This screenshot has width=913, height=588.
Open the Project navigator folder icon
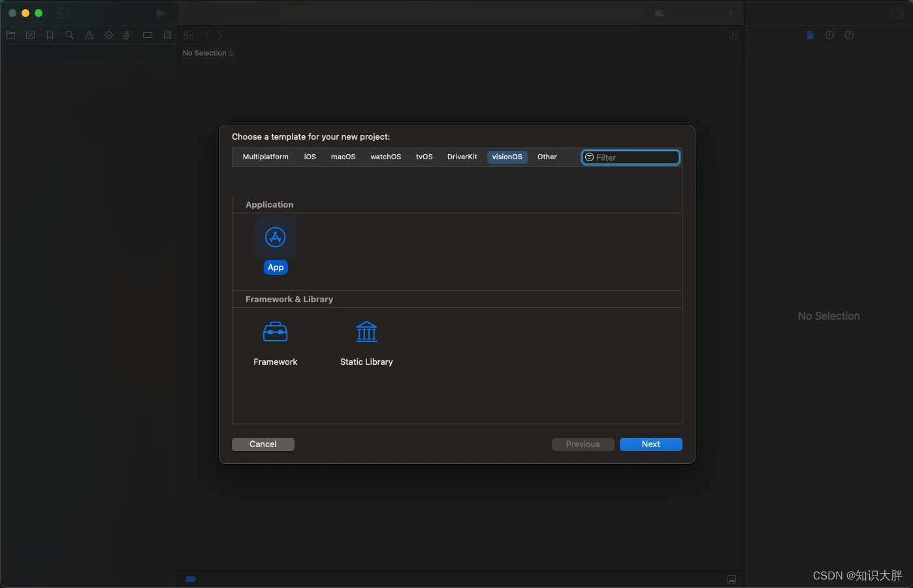11,35
